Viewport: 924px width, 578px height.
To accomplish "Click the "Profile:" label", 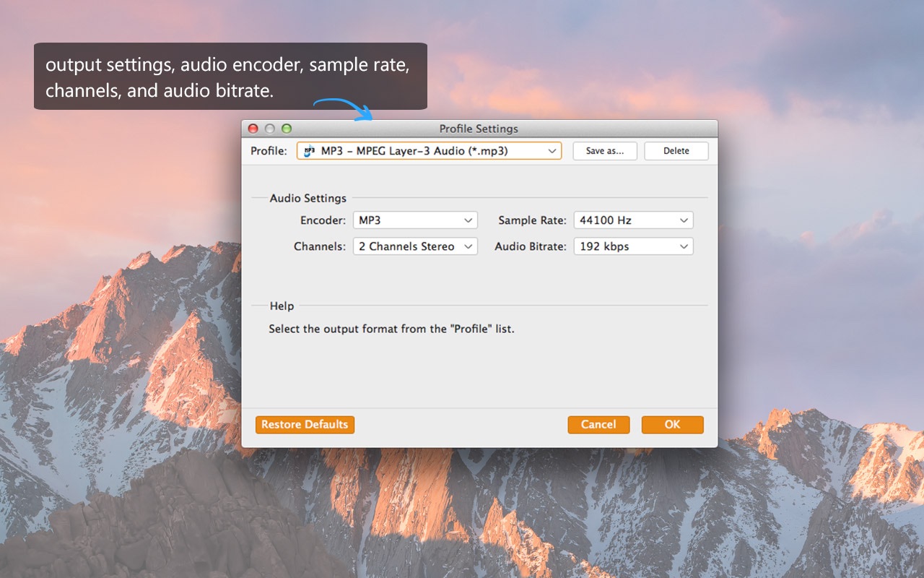I will coord(269,151).
